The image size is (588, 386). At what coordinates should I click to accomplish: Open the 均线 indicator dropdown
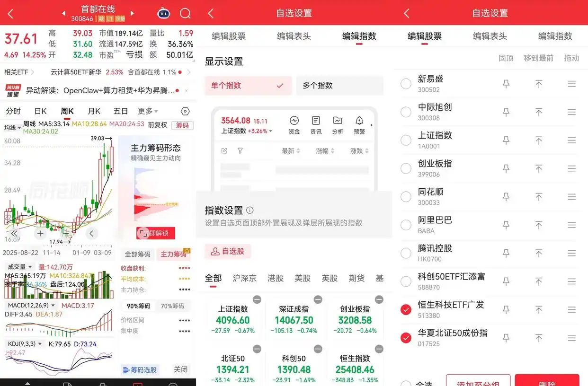click(x=13, y=128)
